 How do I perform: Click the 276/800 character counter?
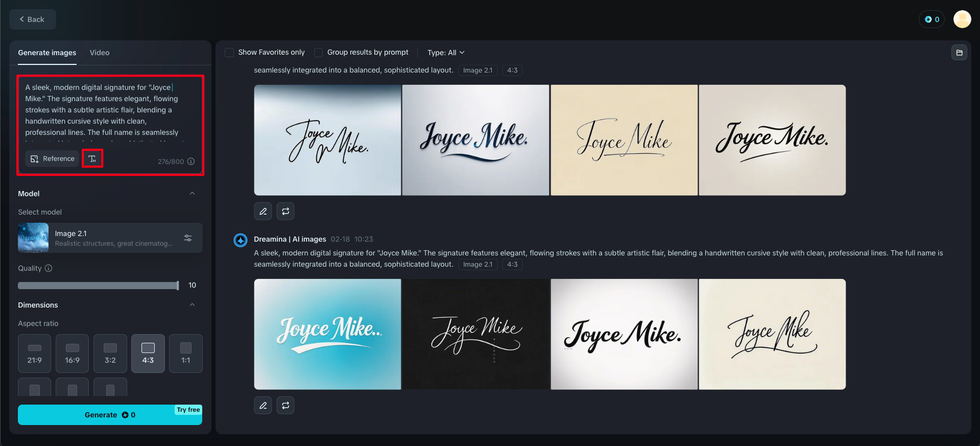[171, 161]
